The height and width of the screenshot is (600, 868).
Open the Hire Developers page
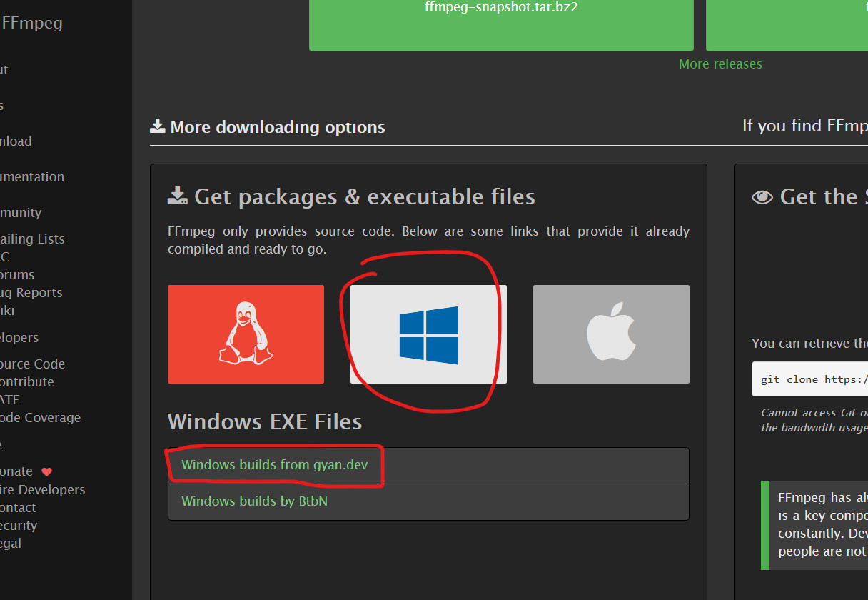tap(43, 489)
